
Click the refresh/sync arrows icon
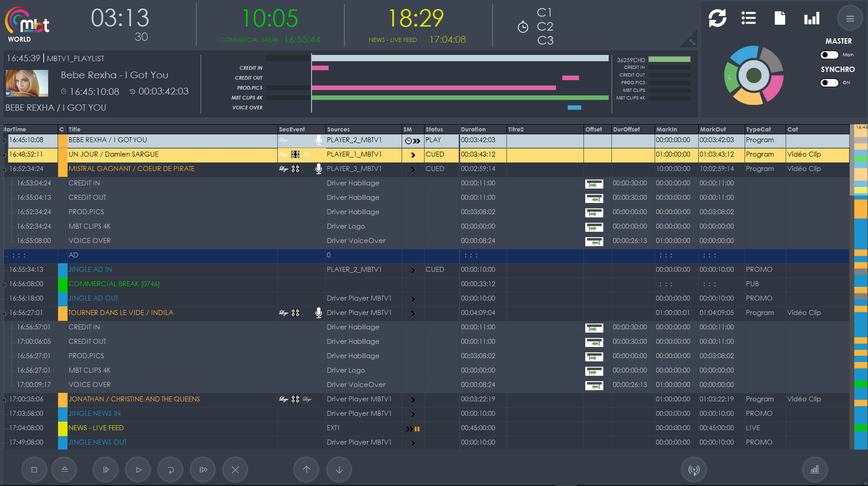point(717,18)
